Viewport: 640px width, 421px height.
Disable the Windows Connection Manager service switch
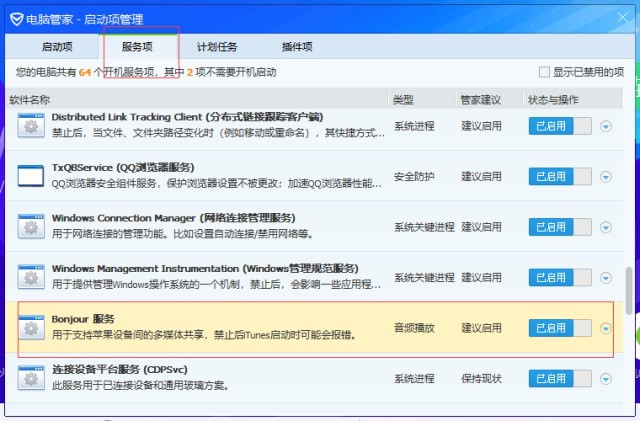pos(560,227)
